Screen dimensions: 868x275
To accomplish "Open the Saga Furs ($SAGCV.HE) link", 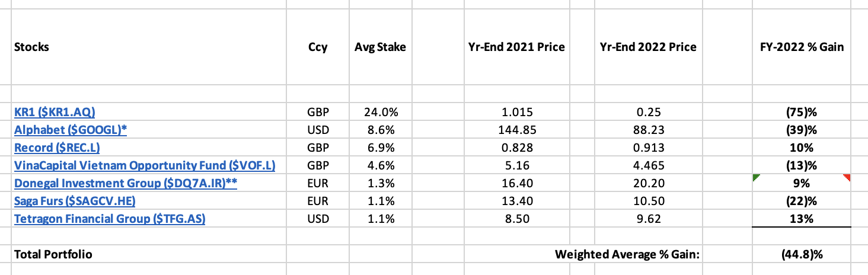I will click(x=75, y=201).
